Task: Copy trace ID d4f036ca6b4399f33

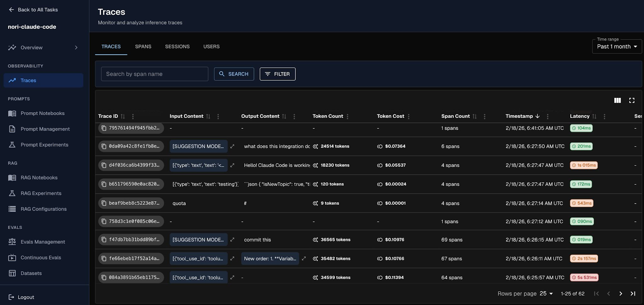Action: click(104, 165)
